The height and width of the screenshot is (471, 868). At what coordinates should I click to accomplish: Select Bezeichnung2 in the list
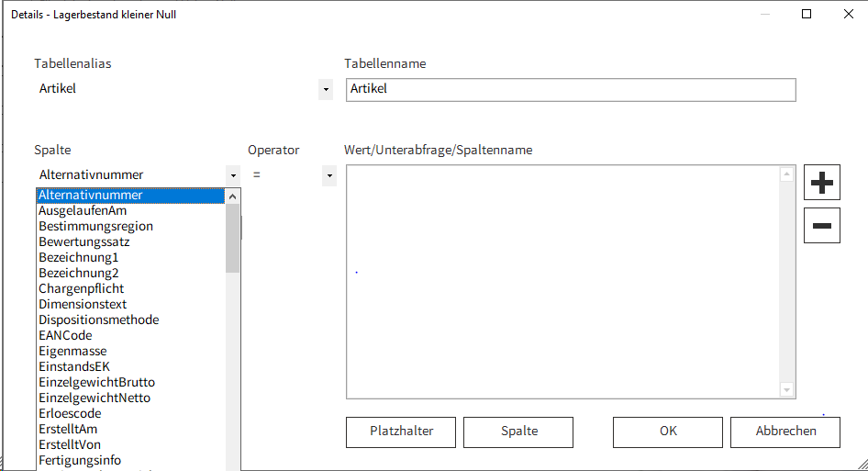click(130, 274)
